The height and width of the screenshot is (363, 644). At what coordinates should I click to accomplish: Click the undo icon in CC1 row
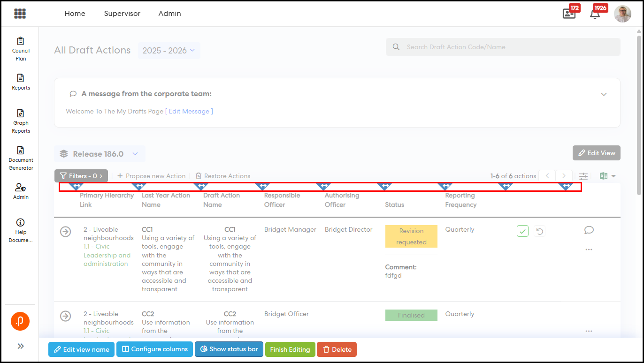(x=539, y=231)
